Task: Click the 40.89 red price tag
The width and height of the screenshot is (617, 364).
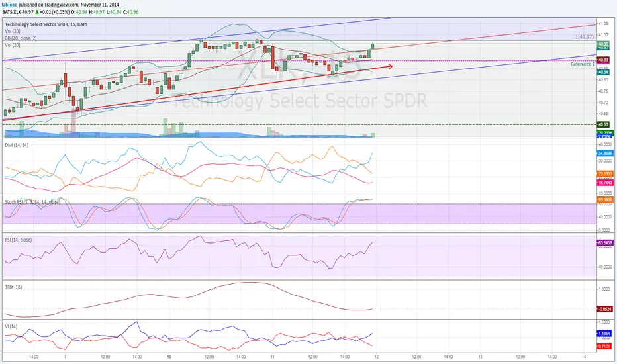Action: point(603,60)
